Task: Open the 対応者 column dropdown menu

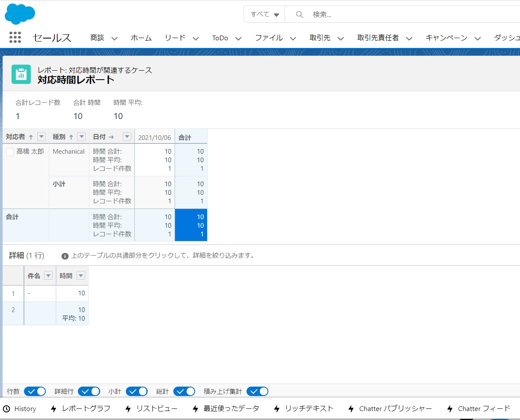Action: coord(42,137)
